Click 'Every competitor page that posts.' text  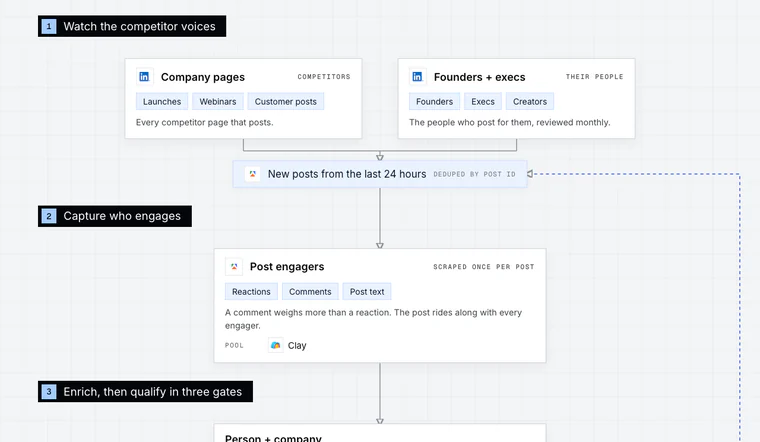205,122
